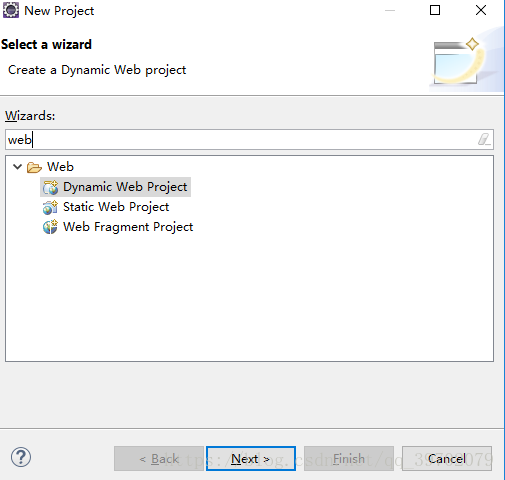Maximize the New Project dialog

pyautogui.click(x=435, y=10)
